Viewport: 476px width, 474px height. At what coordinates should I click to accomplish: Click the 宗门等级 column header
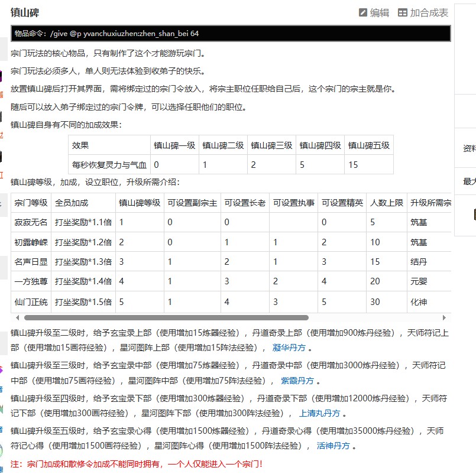click(31, 203)
